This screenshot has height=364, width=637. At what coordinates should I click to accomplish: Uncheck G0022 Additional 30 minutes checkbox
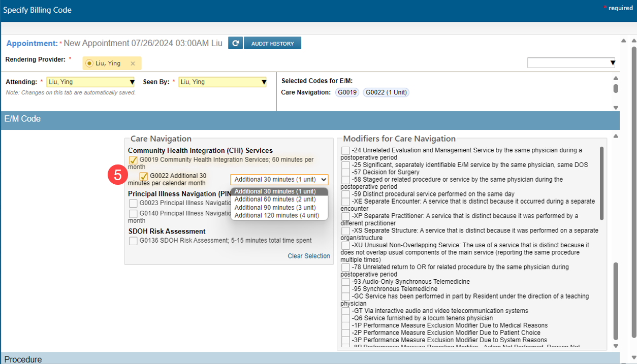pyautogui.click(x=144, y=176)
